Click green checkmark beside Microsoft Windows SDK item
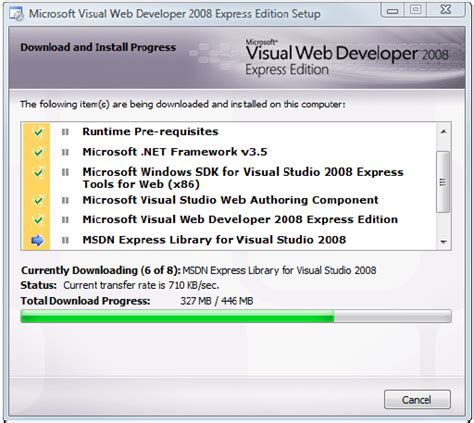 pyautogui.click(x=38, y=172)
